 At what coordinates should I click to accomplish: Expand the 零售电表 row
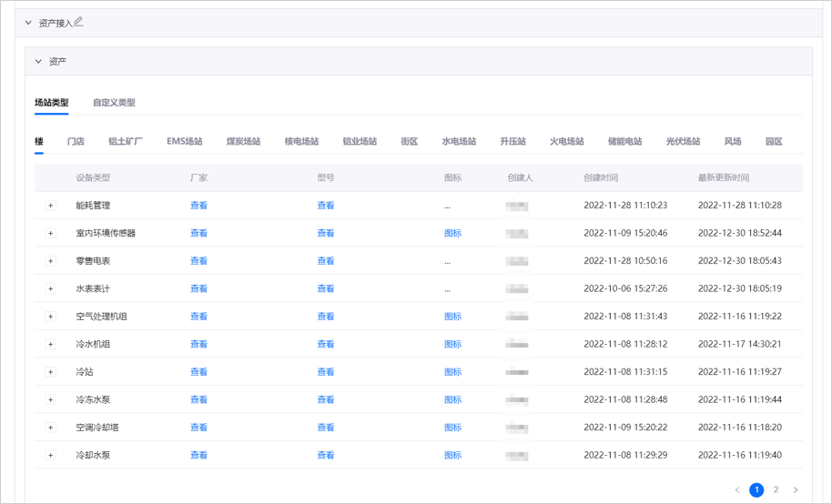tap(51, 261)
